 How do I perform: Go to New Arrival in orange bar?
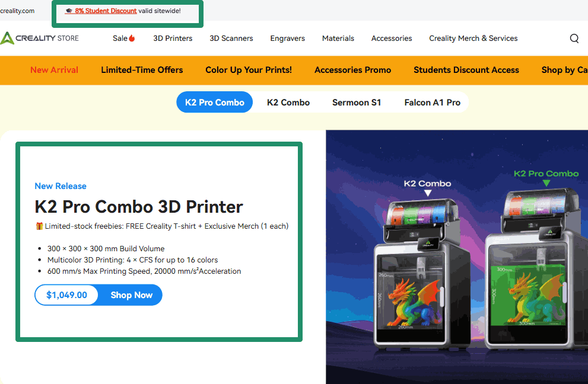pos(55,70)
